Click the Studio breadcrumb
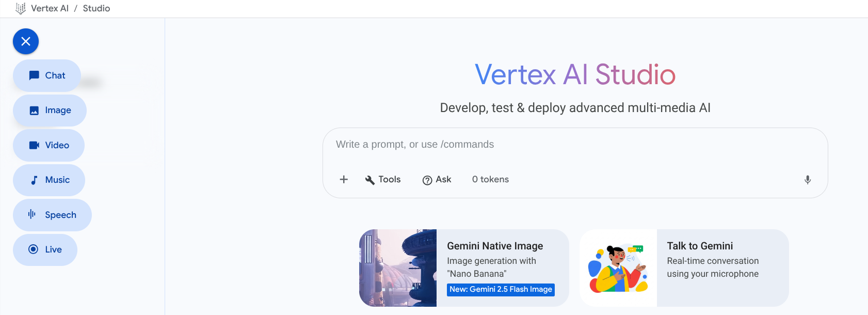868x315 pixels. (97, 8)
